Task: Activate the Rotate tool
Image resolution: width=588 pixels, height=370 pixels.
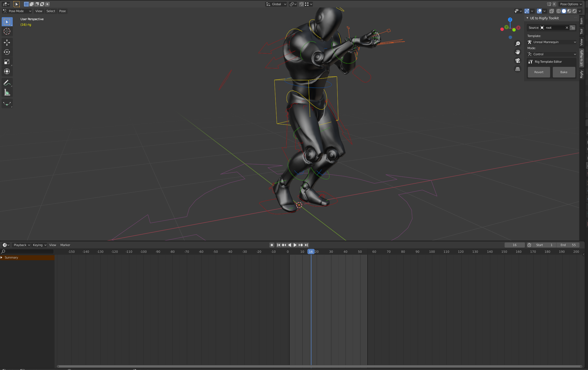Action: point(7,52)
